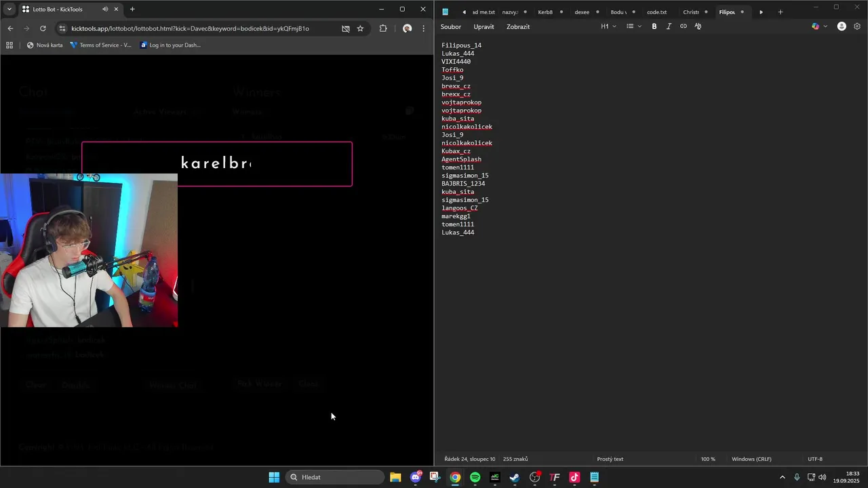Viewport: 868px width, 488px height.
Task: Open the Nová karta bookmark
Action: [x=45, y=45]
